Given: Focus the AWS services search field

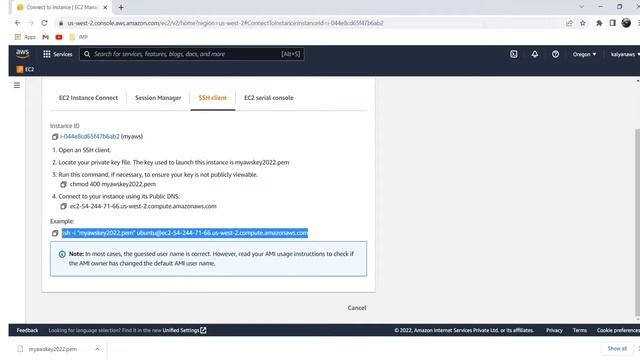Looking at the screenshot, I should click(191, 54).
